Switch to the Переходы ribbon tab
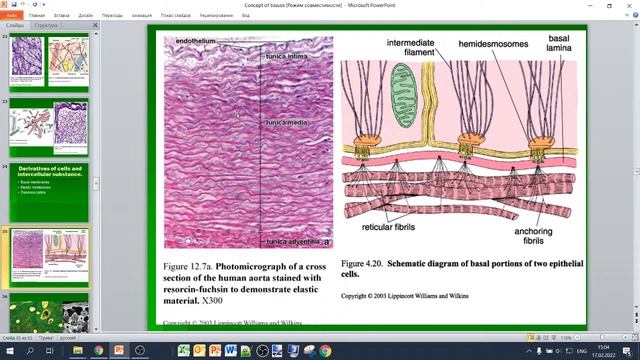 [112, 16]
